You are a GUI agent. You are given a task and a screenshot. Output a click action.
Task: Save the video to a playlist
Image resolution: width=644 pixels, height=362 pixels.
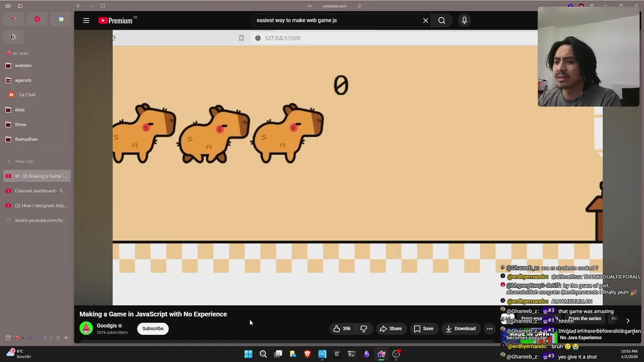coord(423,329)
